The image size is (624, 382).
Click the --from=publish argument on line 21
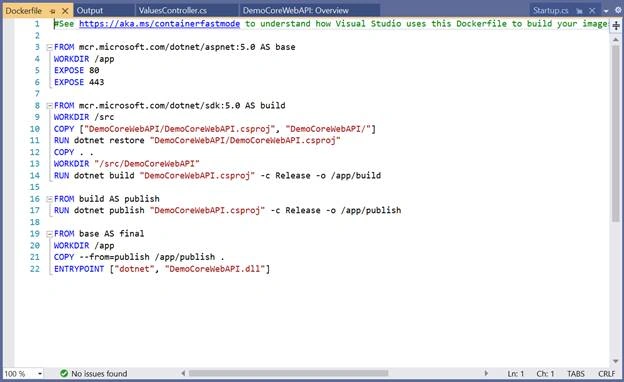click(x=114, y=257)
